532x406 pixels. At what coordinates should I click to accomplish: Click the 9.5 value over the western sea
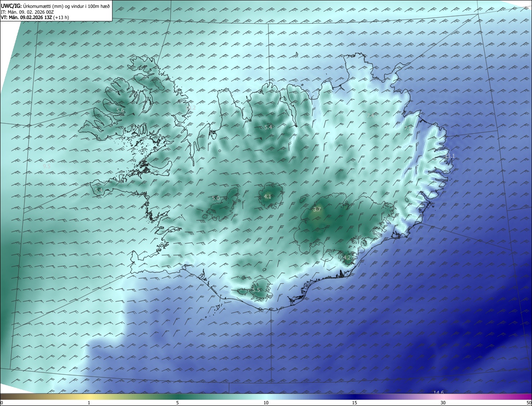(x=47, y=166)
